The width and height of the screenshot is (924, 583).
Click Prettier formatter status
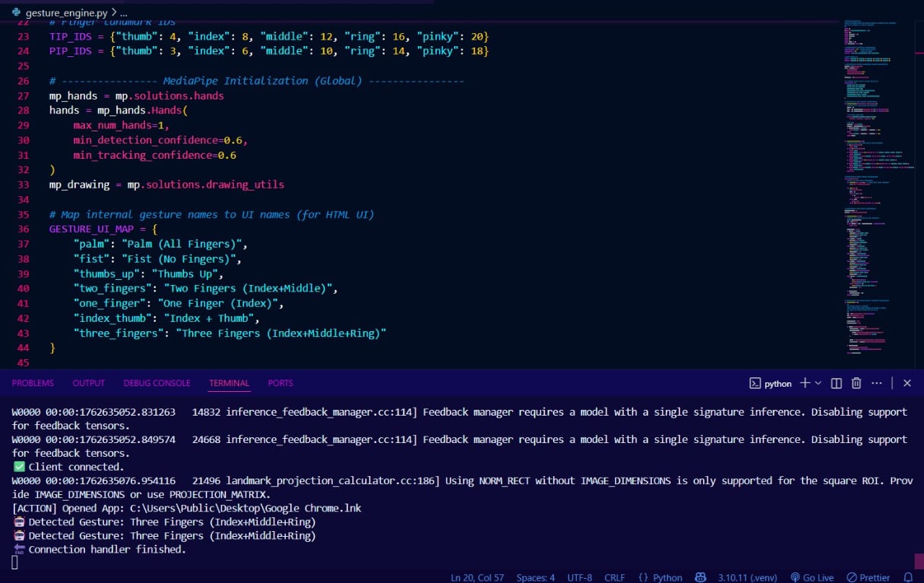[868, 577]
